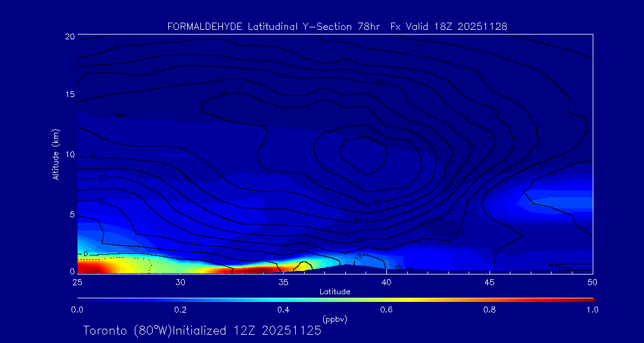This screenshot has width=644, height=343.
Task: Click the horizontal color scale bar
Action: [x=336, y=300]
